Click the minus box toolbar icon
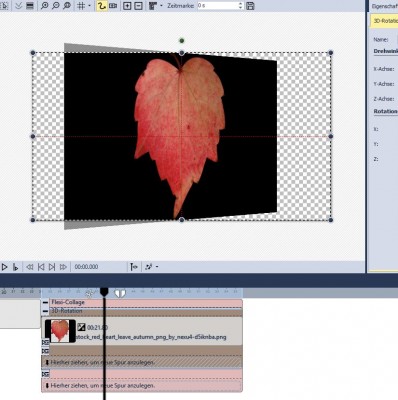The height and width of the screenshot is (400, 398). (x=138, y=6)
